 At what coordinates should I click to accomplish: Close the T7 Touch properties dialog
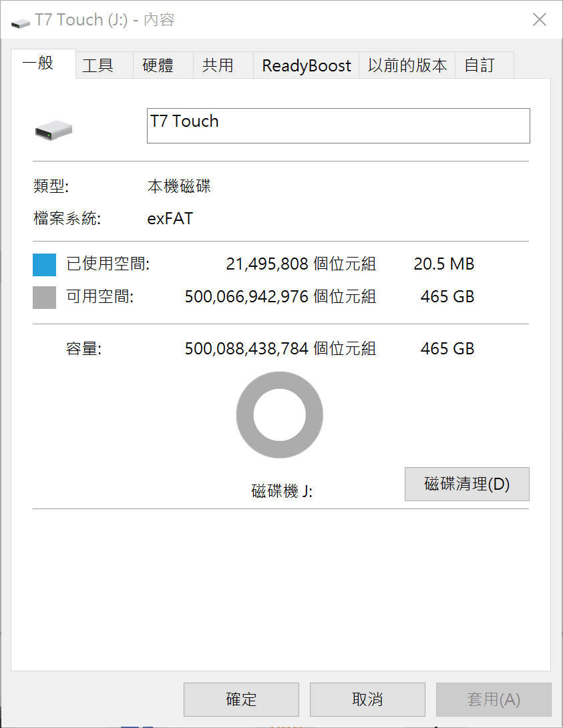pos(540,20)
